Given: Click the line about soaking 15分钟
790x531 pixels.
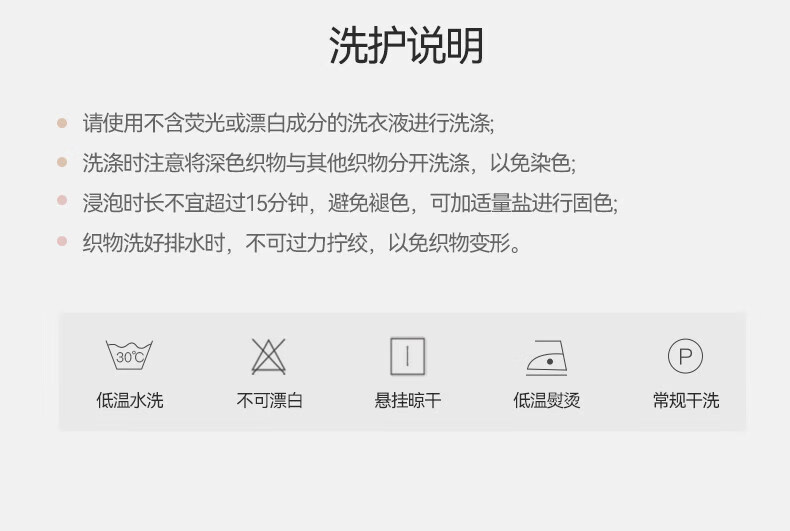Looking at the screenshot, I should pyautogui.click(x=350, y=203).
